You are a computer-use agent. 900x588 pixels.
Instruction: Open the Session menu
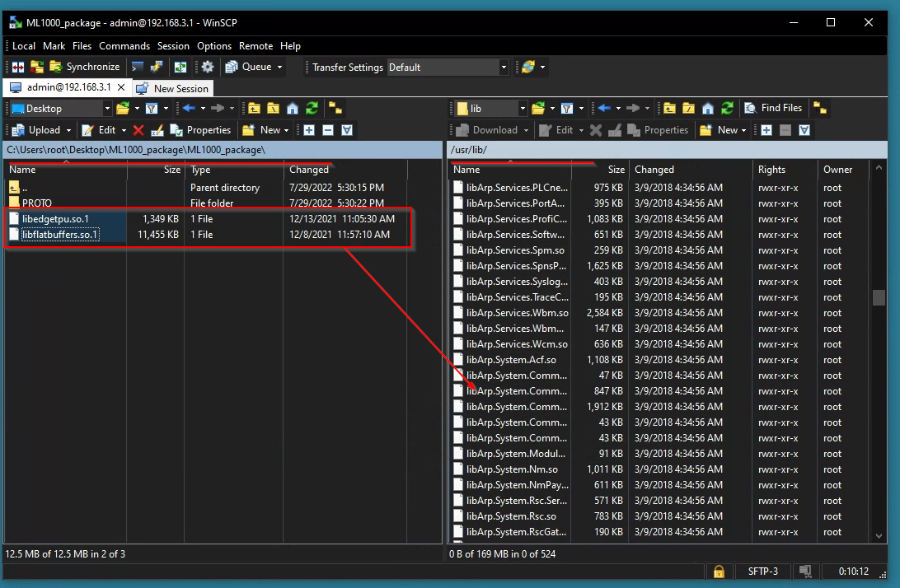pos(173,46)
